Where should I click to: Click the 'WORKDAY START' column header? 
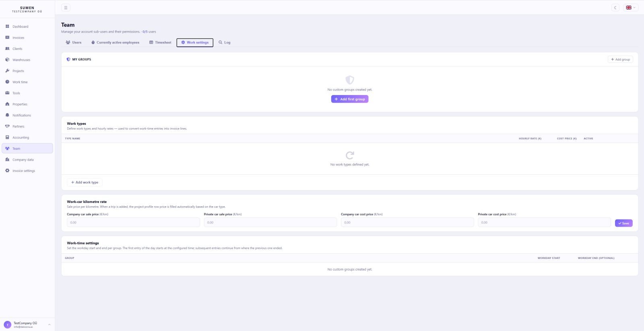pos(549,258)
